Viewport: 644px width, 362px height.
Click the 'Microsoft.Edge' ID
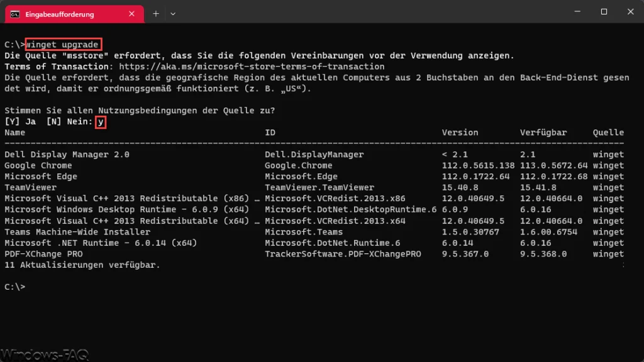[x=301, y=177]
